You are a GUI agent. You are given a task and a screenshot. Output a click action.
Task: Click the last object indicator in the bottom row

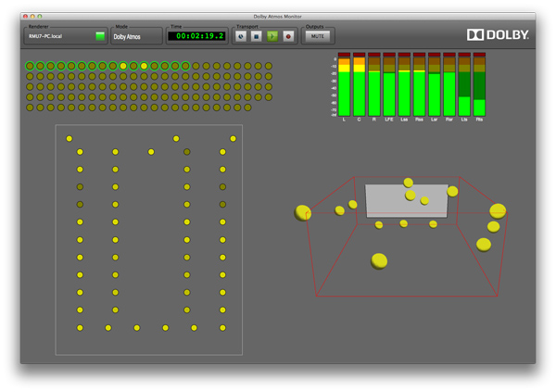pyautogui.click(x=247, y=107)
